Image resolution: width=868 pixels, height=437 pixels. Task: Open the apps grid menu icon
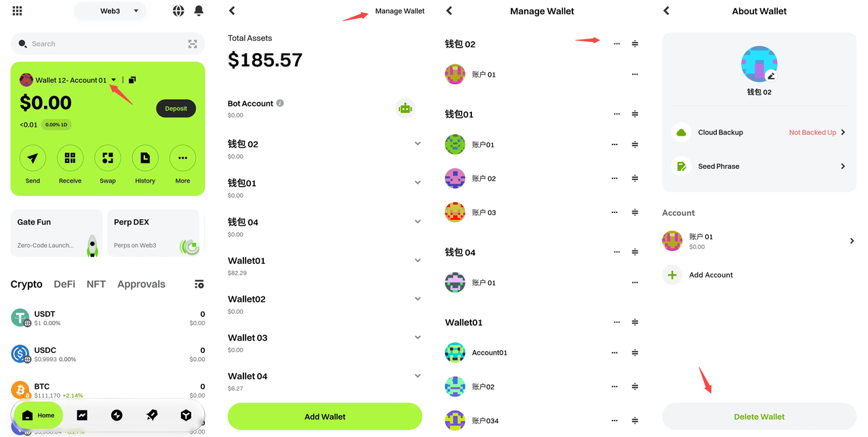pos(18,11)
